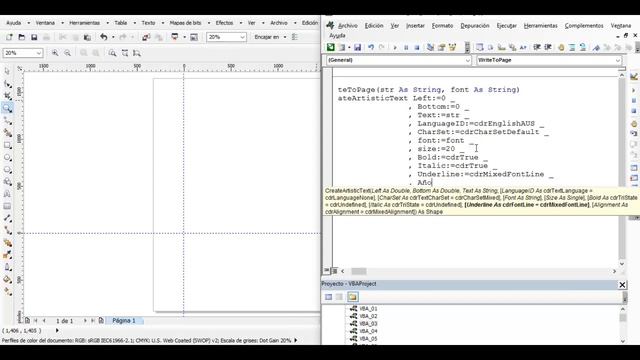Screen dimensions: 640x360
Task: Select the VBA_03 module in project tree
Action: (368, 324)
